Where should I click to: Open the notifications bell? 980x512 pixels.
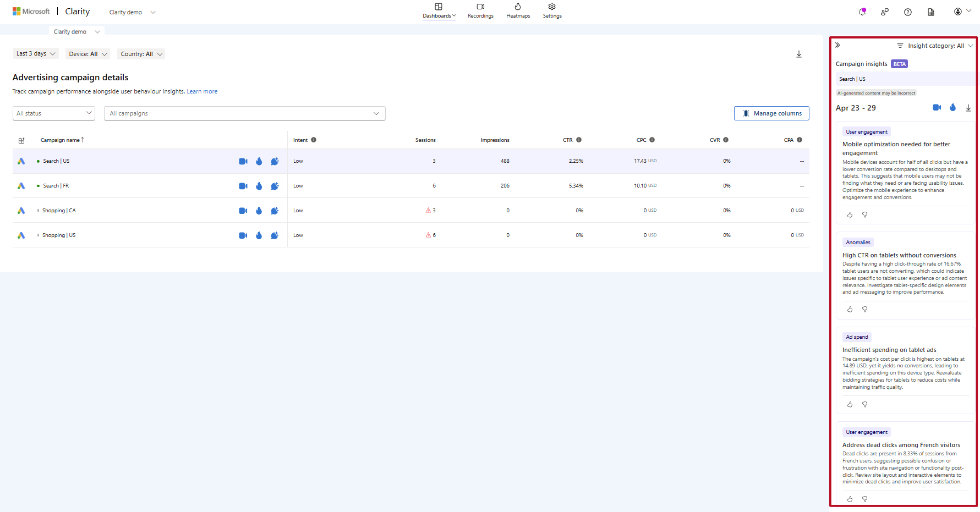(x=862, y=12)
